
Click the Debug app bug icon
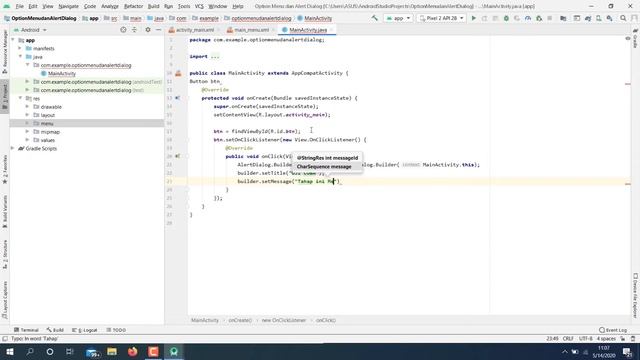[506, 18]
